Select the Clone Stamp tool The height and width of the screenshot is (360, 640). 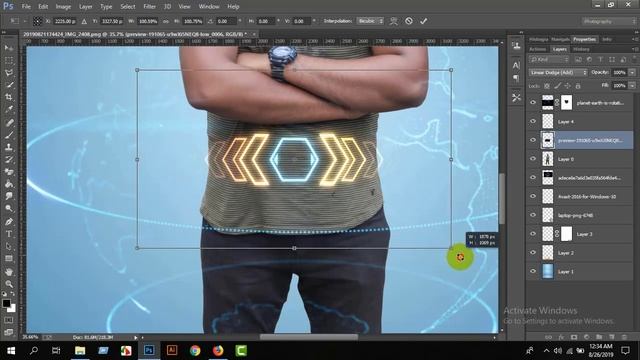[x=9, y=147]
